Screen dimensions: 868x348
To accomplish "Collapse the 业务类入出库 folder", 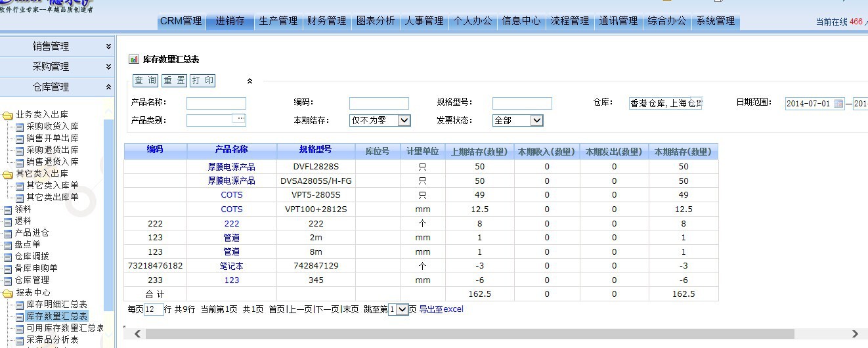I will [x=8, y=115].
